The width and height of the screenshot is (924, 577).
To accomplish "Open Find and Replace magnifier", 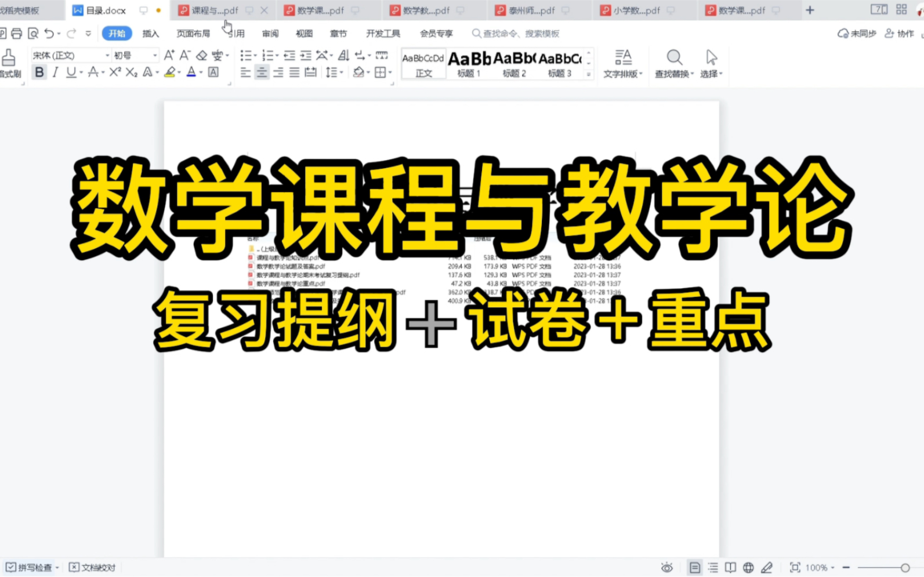I will [674, 57].
